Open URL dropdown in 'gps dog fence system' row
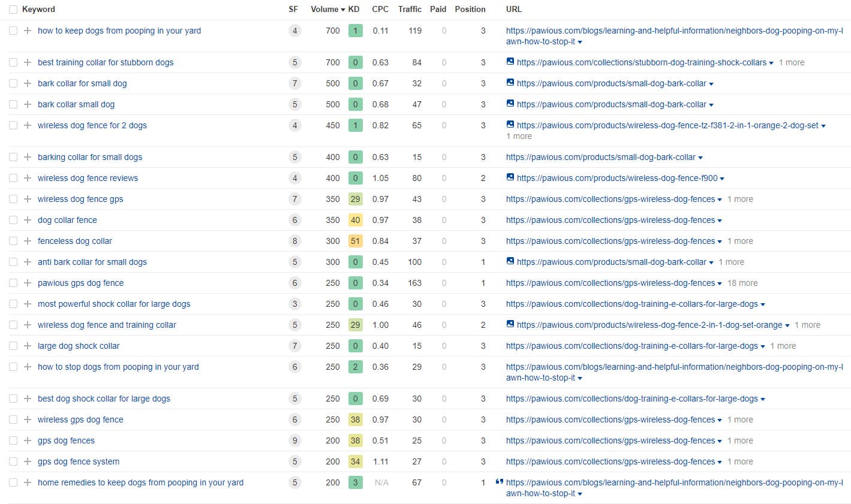The image size is (851, 504). pyautogui.click(x=720, y=462)
